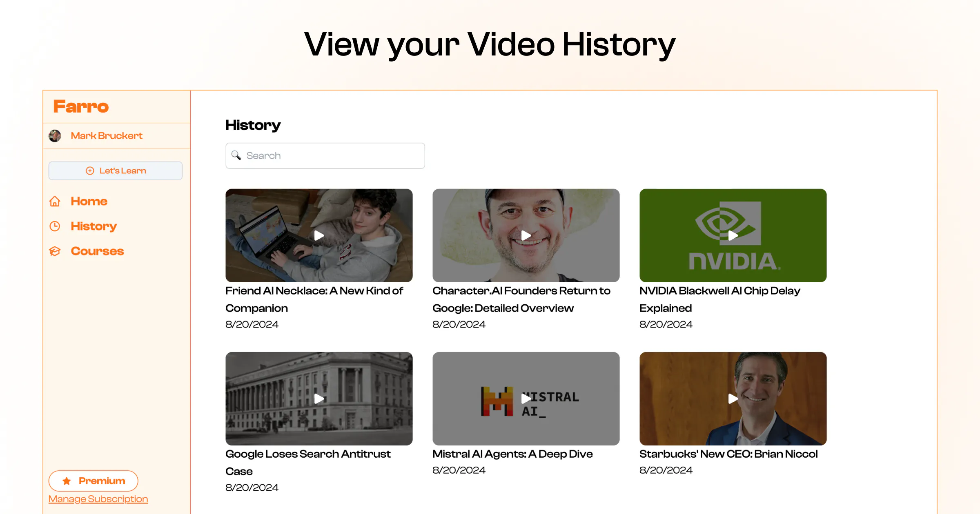The height and width of the screenshot is (514, 980).
Task: Play the Friend AI Necklace video
Action: (x=319, y=235)
